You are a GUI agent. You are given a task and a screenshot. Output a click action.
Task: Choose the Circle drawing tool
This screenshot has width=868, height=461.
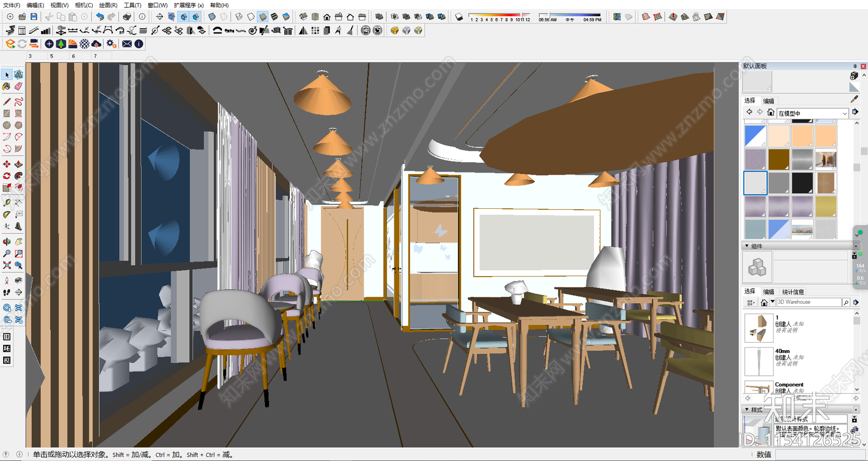pyautogui.click(x=7, y=125)
